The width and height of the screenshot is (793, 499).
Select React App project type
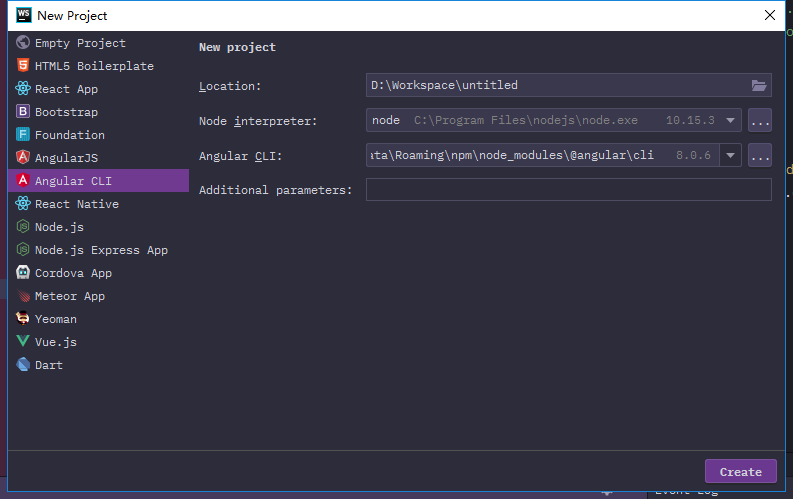(99, 88)
